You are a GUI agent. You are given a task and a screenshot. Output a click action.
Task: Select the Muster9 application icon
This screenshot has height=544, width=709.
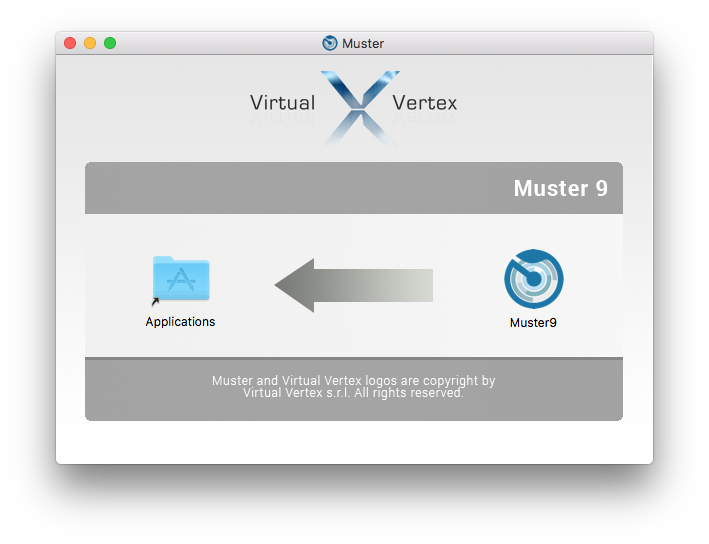(x=533, y=279)
